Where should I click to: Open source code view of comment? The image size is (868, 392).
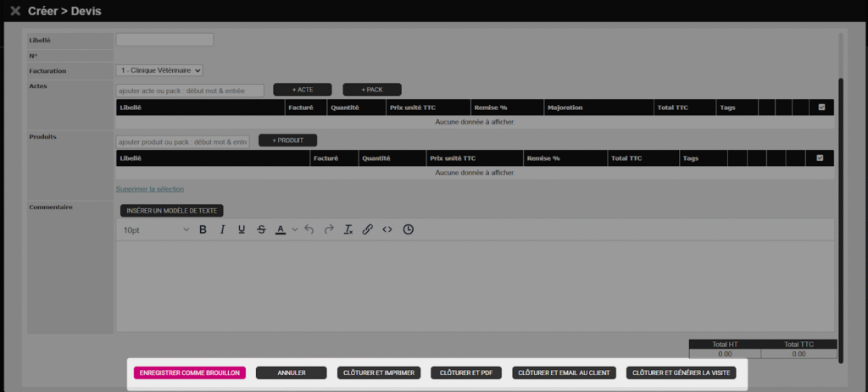(x=387, y=229)
